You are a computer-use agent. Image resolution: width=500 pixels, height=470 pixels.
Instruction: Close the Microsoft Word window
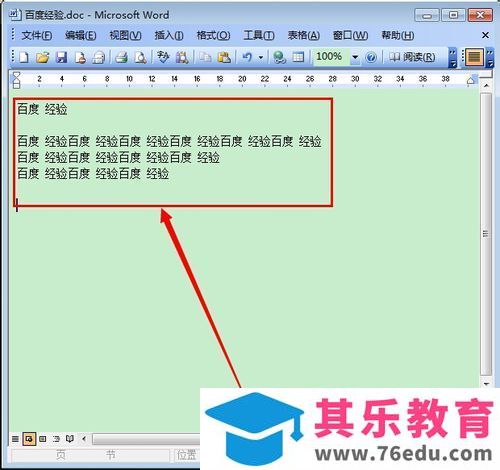pyautogui.click(x=480, y=15)
